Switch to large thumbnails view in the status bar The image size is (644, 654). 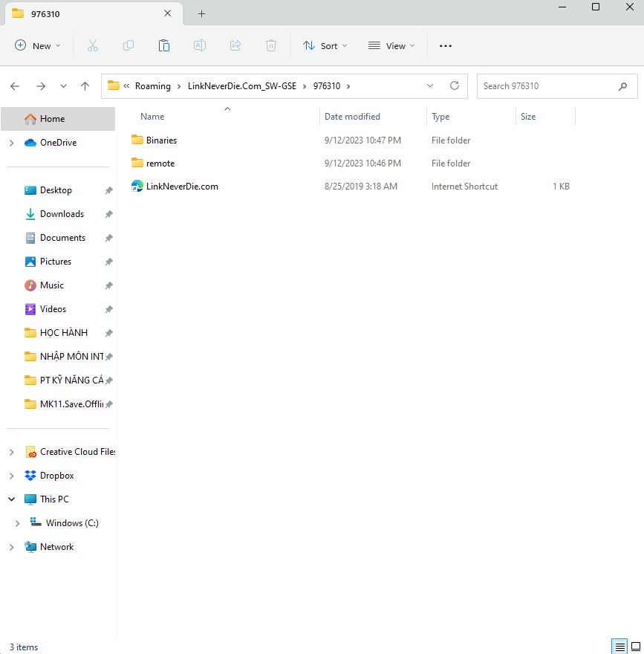[636, 647]
